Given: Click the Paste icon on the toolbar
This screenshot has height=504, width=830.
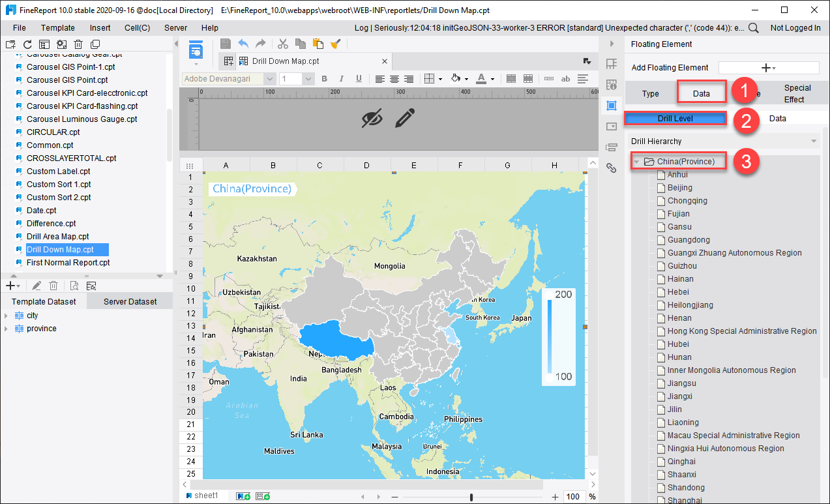Looking at the screenshot, I should [318, 44].
